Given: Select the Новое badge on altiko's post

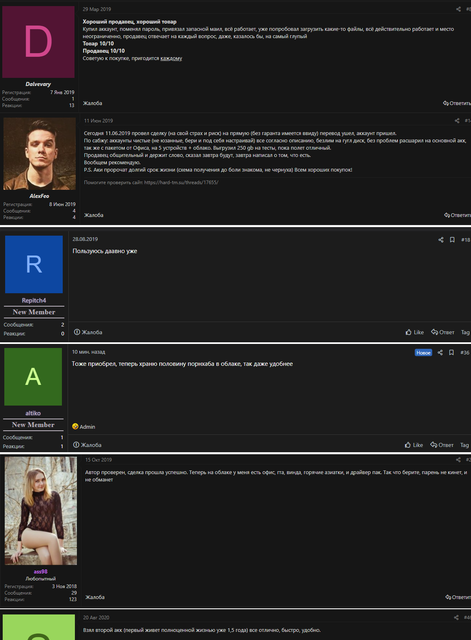Looking at the screenshot, I should (423, 353).
